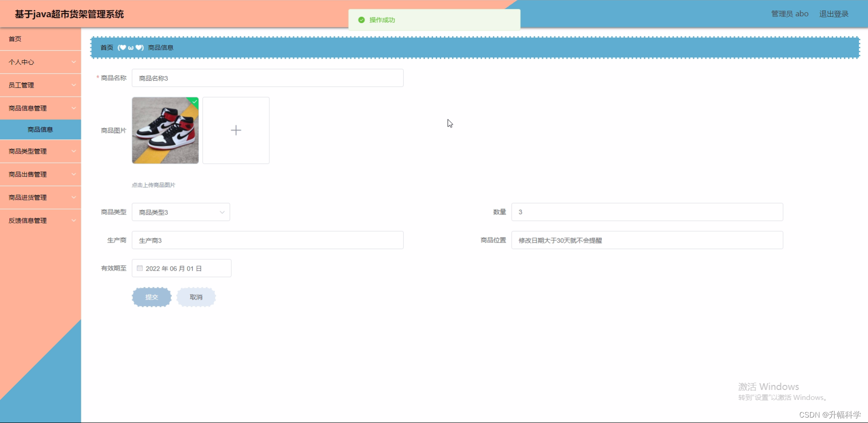The height and width of the screenshot is (423, 868).
Task: Click the left heart icon in the breadcrumb
Action: pos(123,48)
